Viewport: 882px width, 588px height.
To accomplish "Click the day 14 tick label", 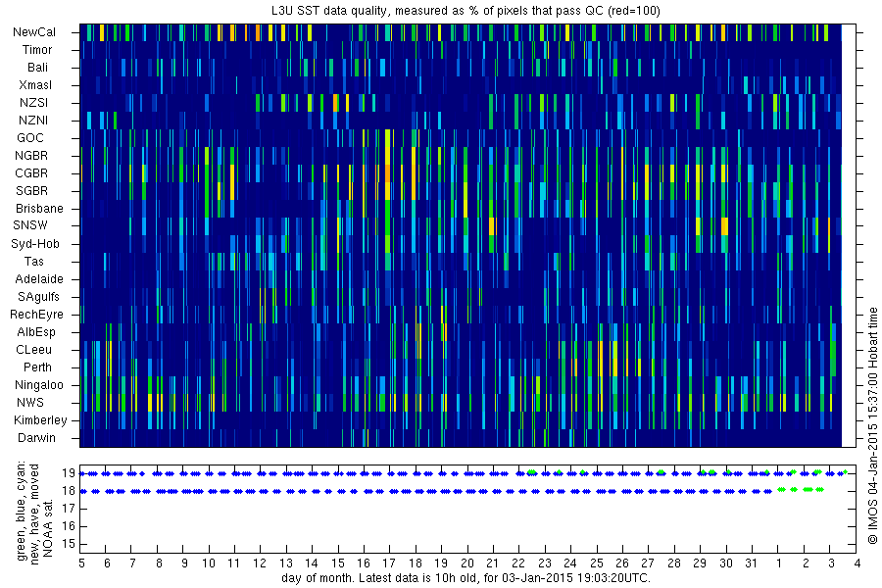I will (x=312, y=563).
